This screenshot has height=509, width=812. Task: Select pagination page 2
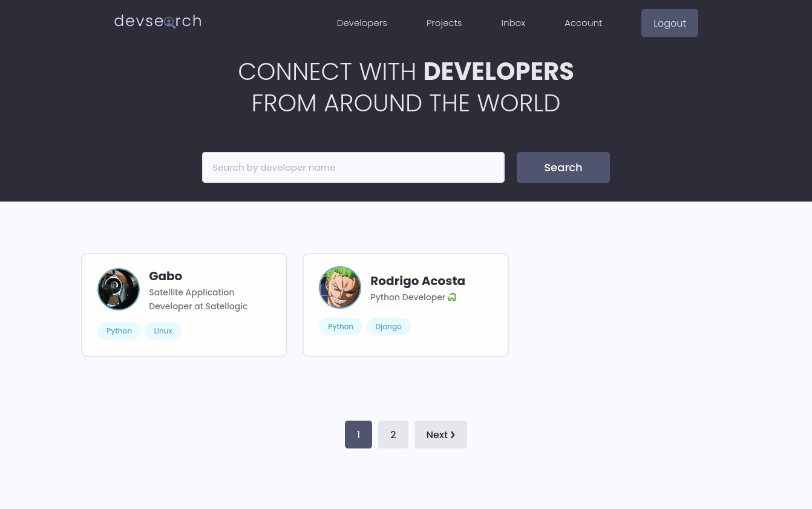click(x=393, y=435)
